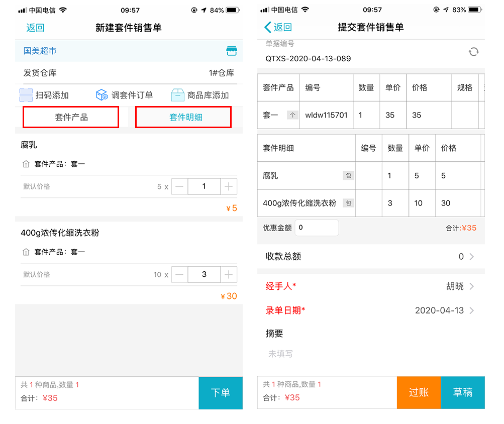This screenshot has width=504, height=424.
Task: Tap the 商品库添加 box icon
Action: [x=179, y=94]
